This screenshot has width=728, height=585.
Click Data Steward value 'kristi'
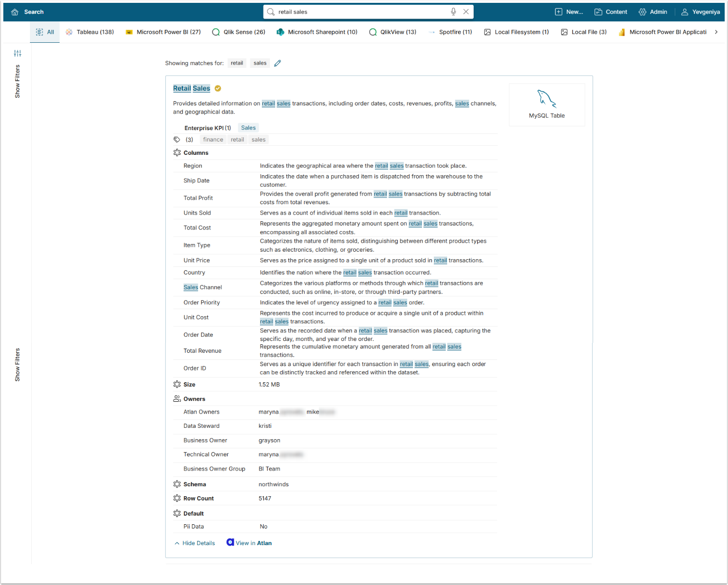265,426
